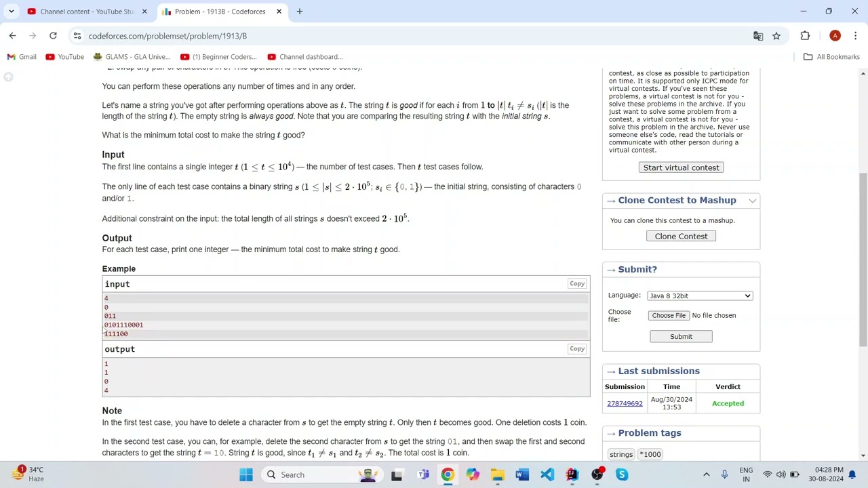Submit the solution with Submit button

point(681,337)
